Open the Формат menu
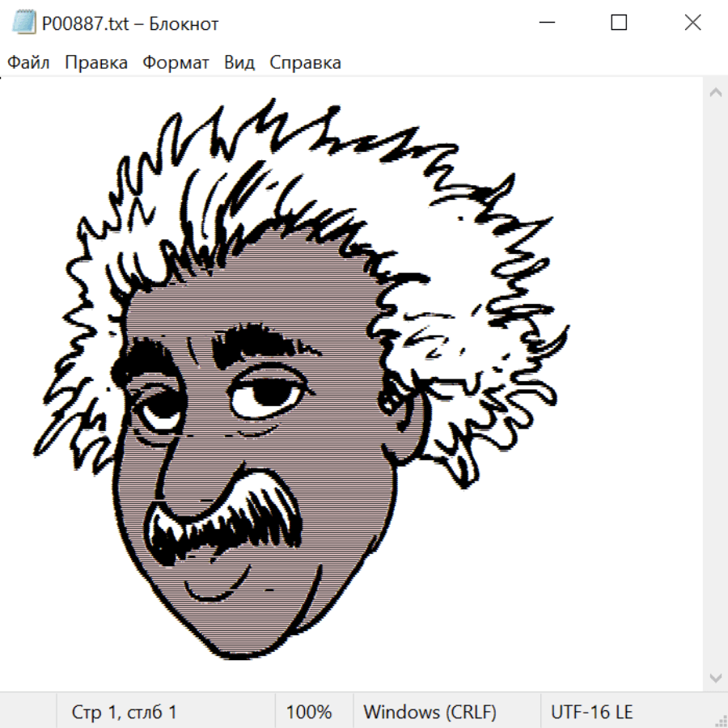 point(176,63)
